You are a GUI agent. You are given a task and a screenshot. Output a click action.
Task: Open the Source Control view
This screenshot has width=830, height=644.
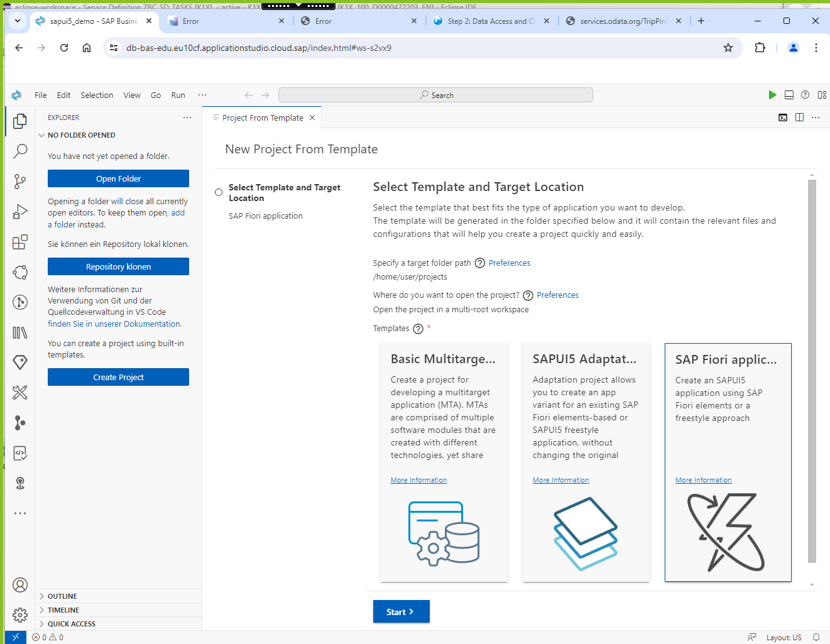pos(20,182)
